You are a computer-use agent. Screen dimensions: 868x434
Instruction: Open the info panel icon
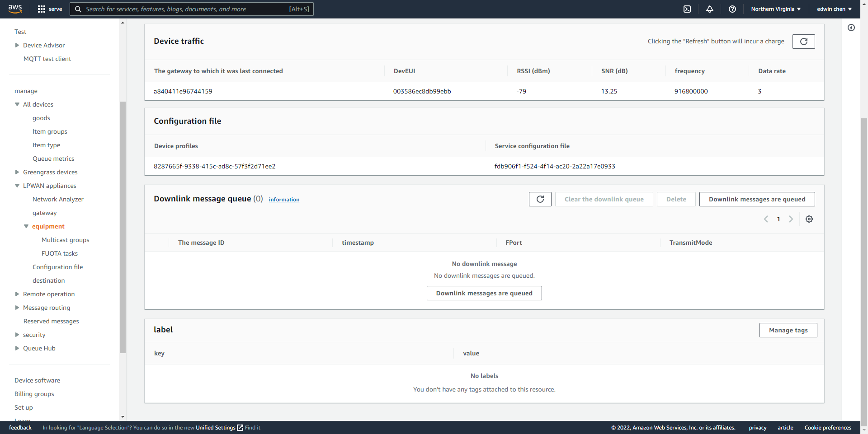[851, 28]
